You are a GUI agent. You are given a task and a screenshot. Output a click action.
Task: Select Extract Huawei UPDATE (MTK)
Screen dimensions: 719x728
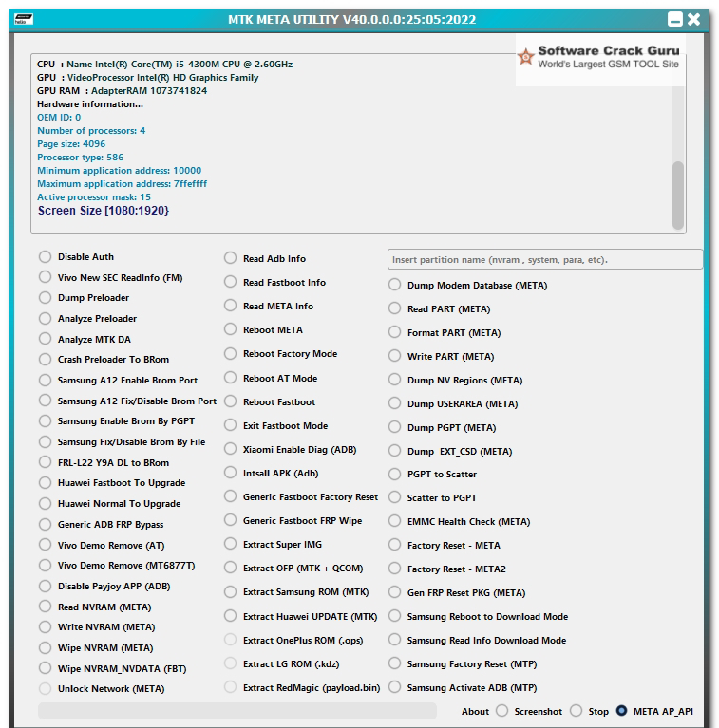click(231, 616)
